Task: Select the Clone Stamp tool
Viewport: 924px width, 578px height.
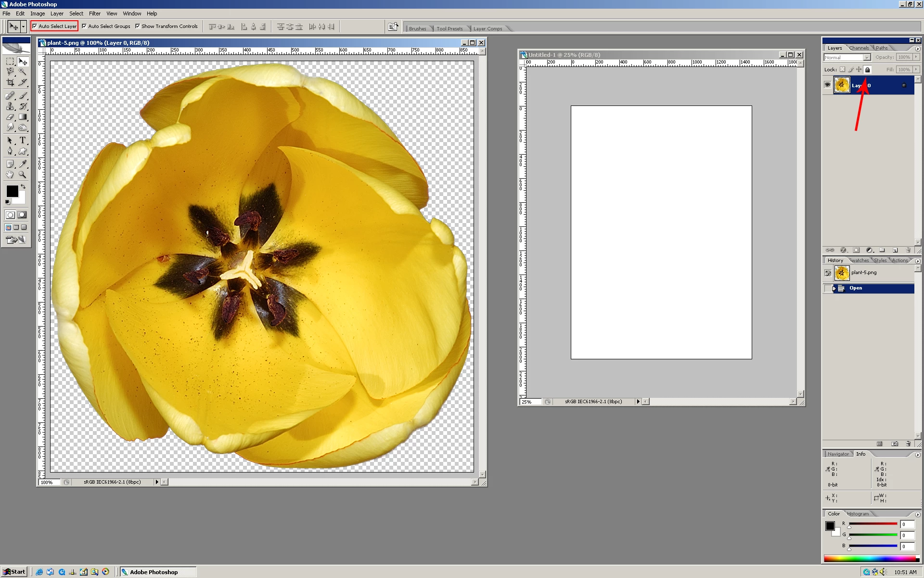Action: pyautogui.click(x=10, y=106)
